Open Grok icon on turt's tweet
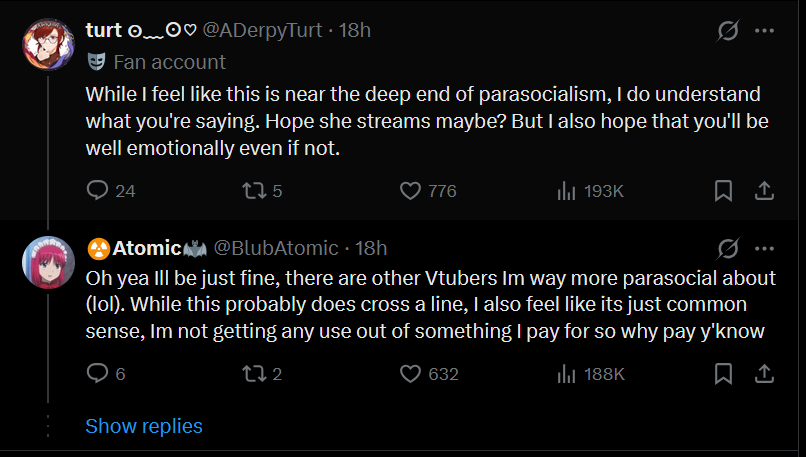Screen dimensions: 806x457 (x=728, y=30)
